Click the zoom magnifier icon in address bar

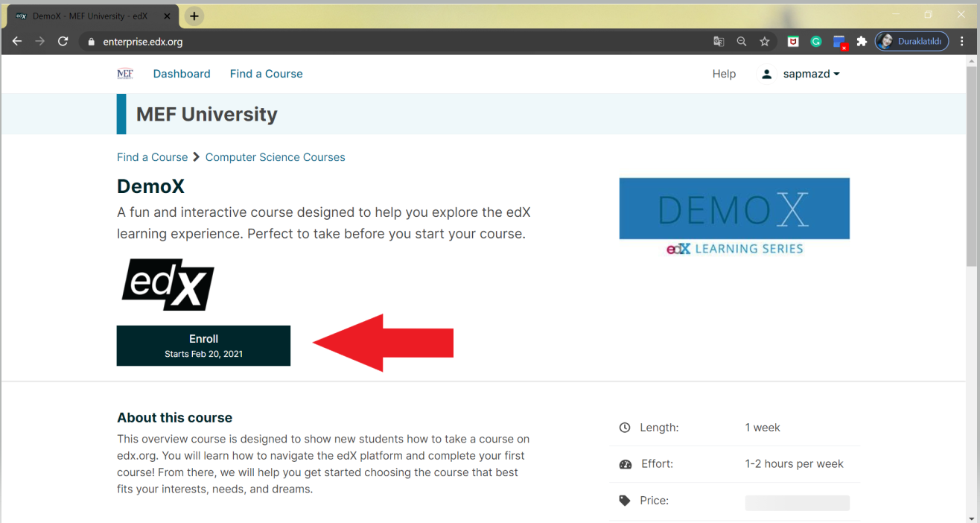[742, 42]
